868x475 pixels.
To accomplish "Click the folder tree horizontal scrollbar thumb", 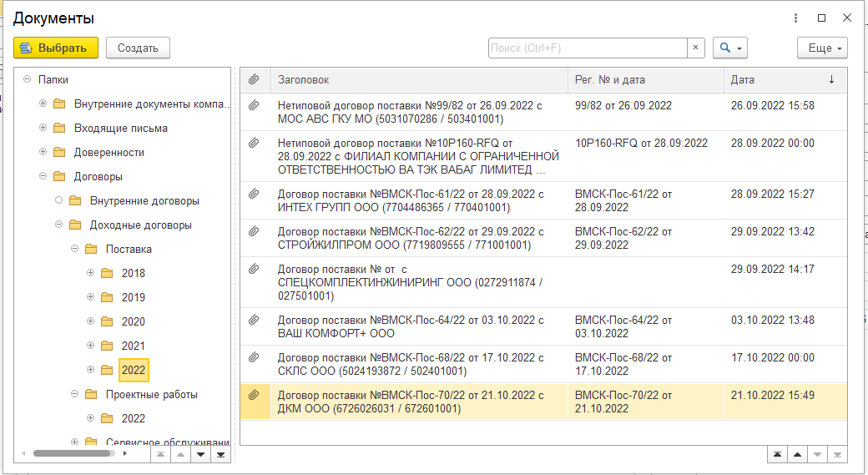I will [x=71, y=453].
